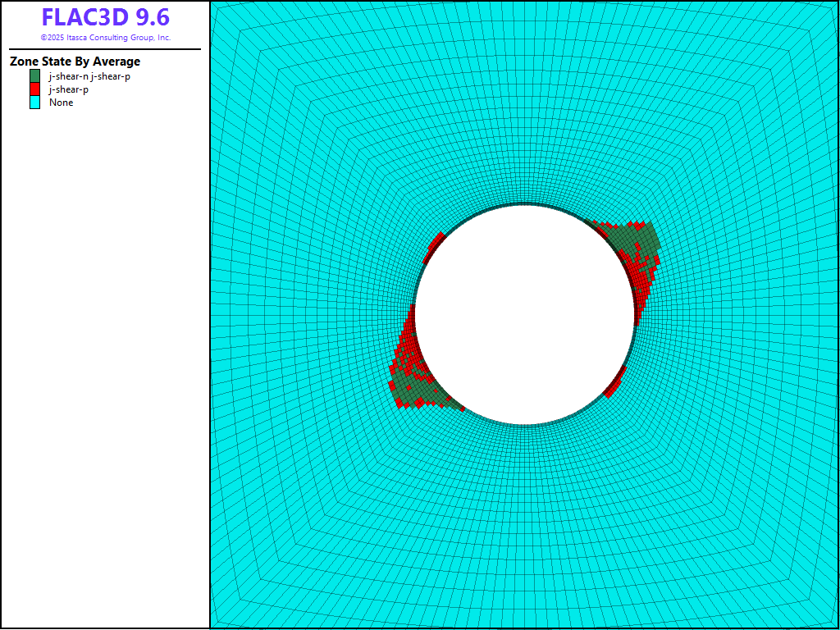840x630 pixels.
Task: Select the bottom-right corner zone of the mesh
Action: pyautogui.click(x=834, y=623)
